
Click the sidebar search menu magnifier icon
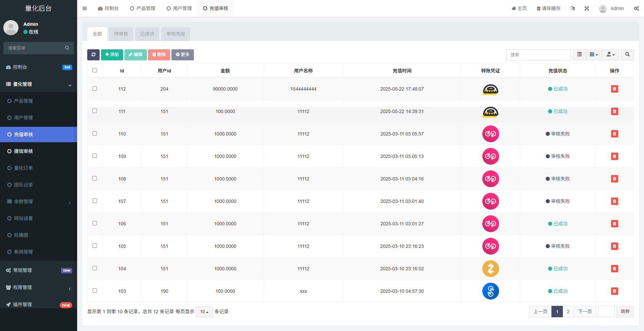point(67,48)
